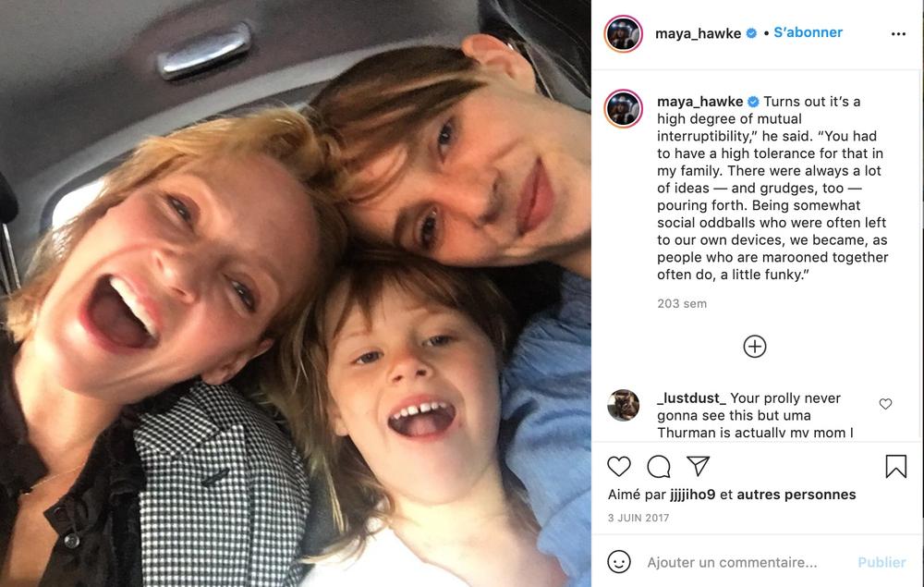
Task: Like the _lustdust_ comment with its heart
Action: click(x=885, y=404)
